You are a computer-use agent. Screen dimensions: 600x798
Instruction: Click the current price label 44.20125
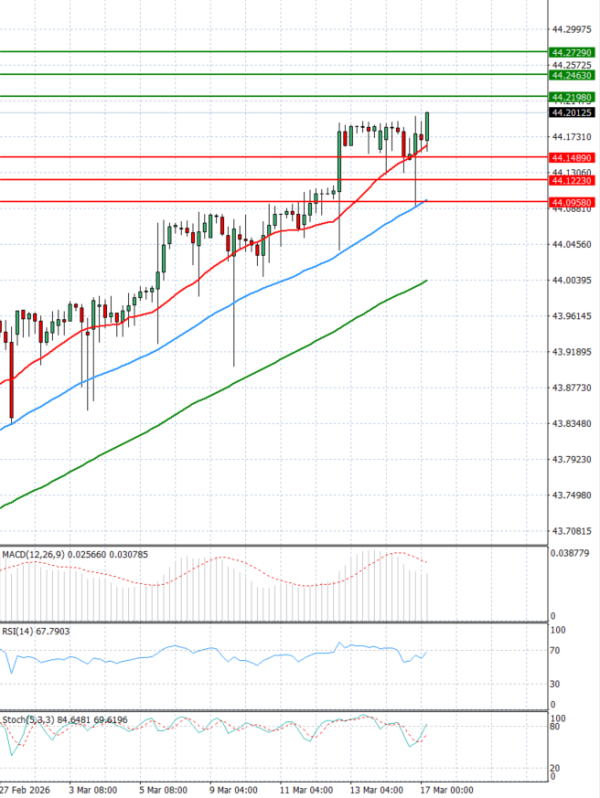coord(572,113)
